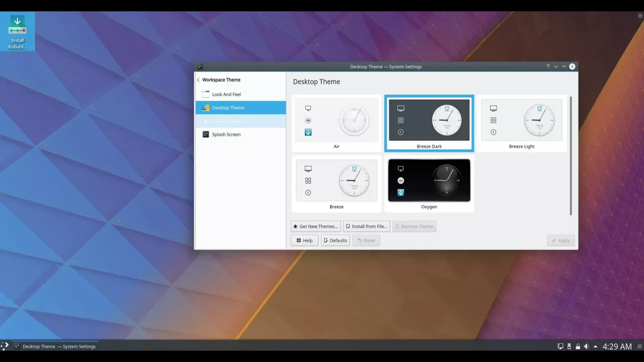644x362 pixels.
Task: Click the Desktop Theme page heading
Action: (x=316, y=81)
